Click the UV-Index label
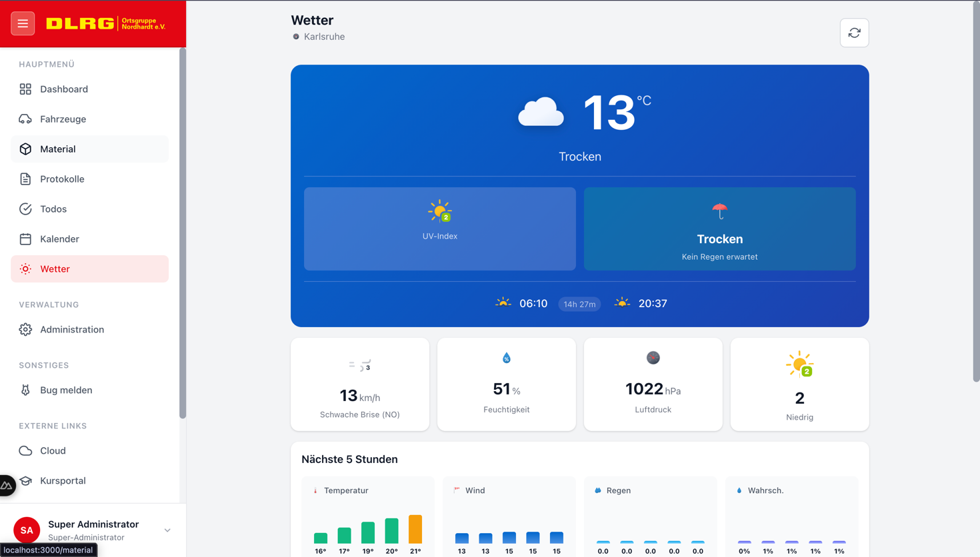 coord(440,237)
